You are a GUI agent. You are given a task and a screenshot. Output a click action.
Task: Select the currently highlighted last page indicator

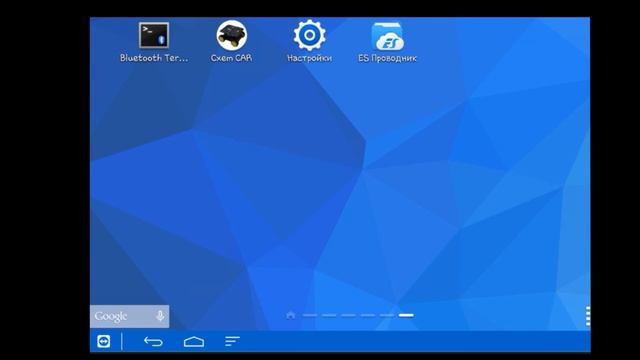pos(406,315)
